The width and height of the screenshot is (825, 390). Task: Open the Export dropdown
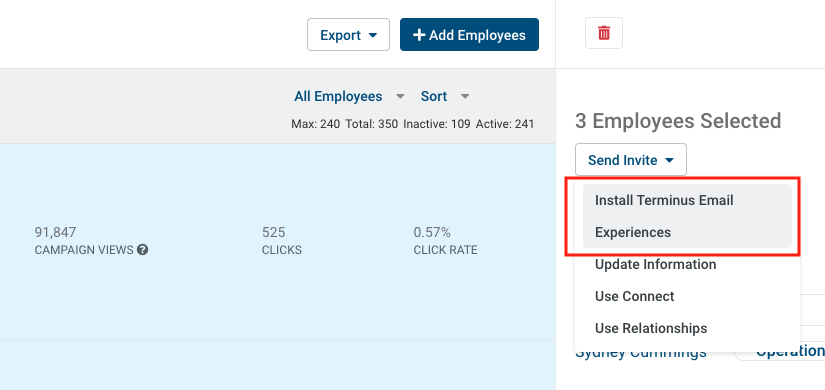[348, 35]
